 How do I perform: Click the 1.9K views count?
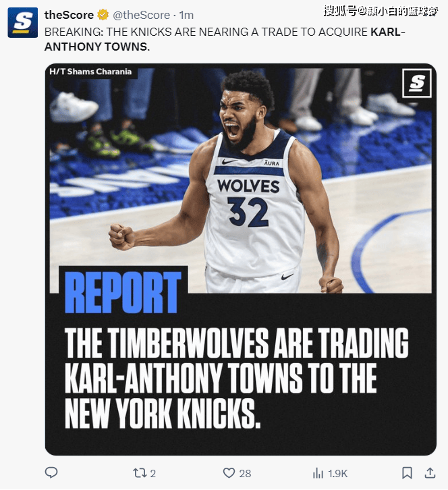pyautogui.click(x=338, y=473)
